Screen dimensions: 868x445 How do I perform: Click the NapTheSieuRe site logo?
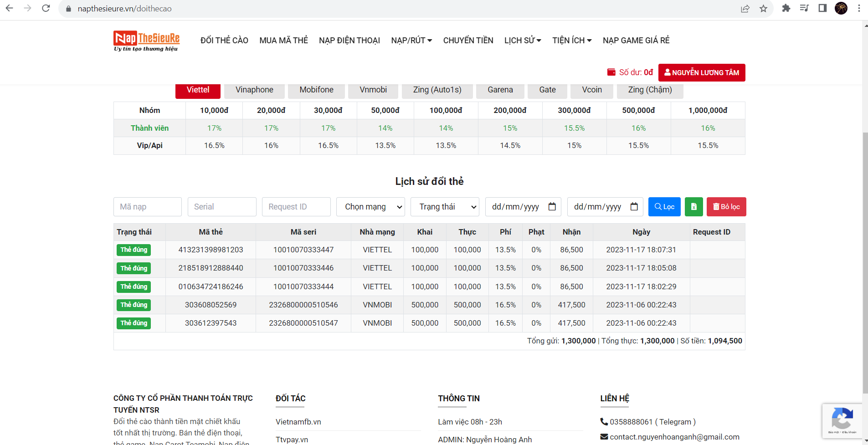[x=146, y=41]
